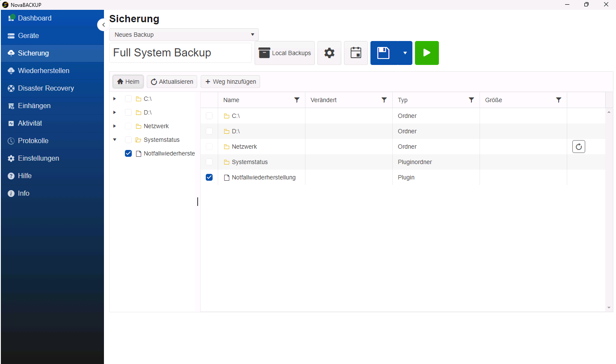Click the Typ column header
This screenshot has height=364, width=616.
(403, 100)
